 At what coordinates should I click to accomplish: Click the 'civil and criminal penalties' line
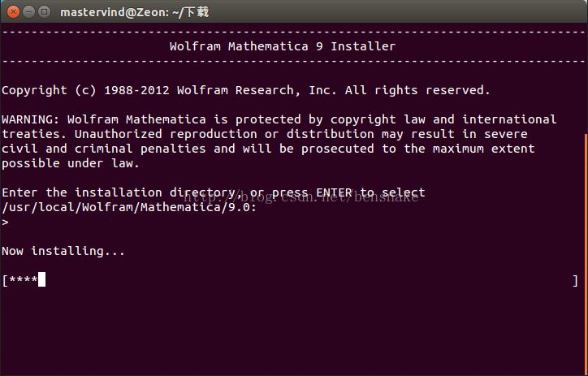pos(268,149)
